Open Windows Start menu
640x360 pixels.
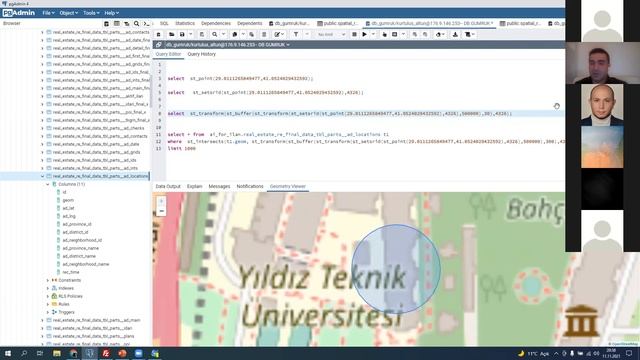click(8, 353)
